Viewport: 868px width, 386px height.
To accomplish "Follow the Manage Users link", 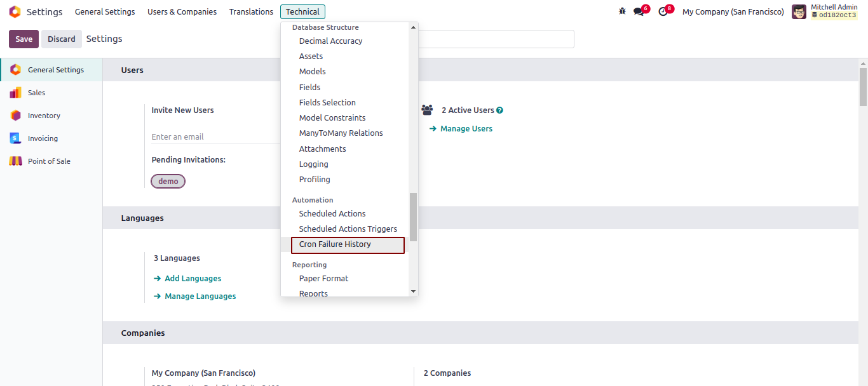I will pos(466,129).
